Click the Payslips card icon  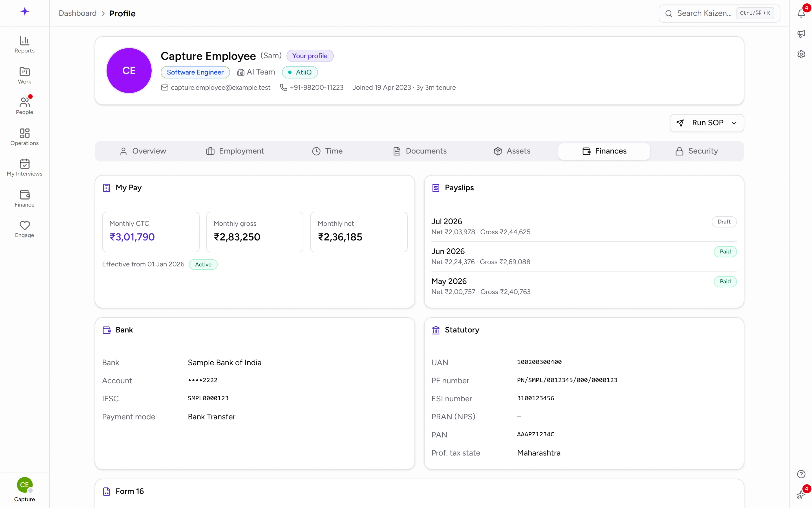(436, 188)
